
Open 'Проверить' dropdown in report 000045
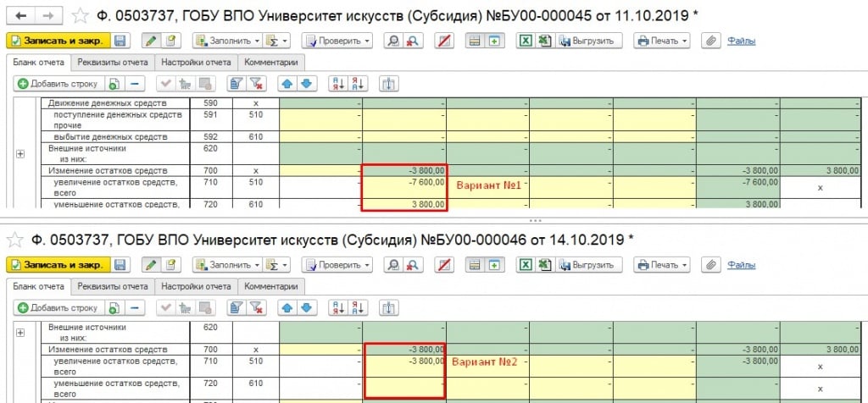coord(337,41)
